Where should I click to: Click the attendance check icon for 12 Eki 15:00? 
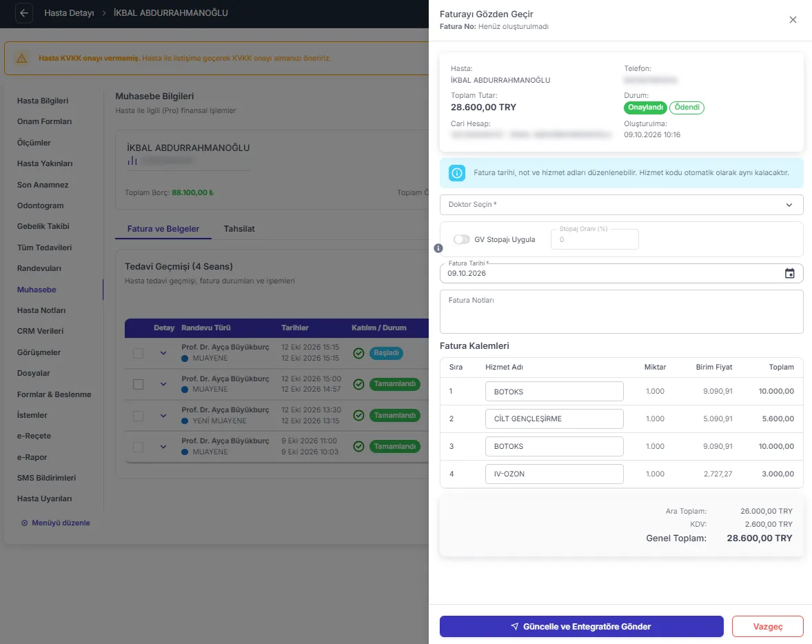coord(358,384)
